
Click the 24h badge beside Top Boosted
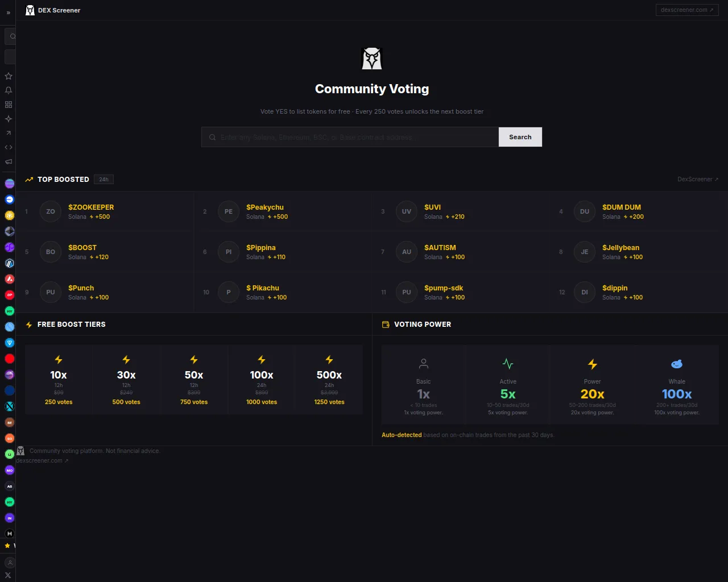104,180
